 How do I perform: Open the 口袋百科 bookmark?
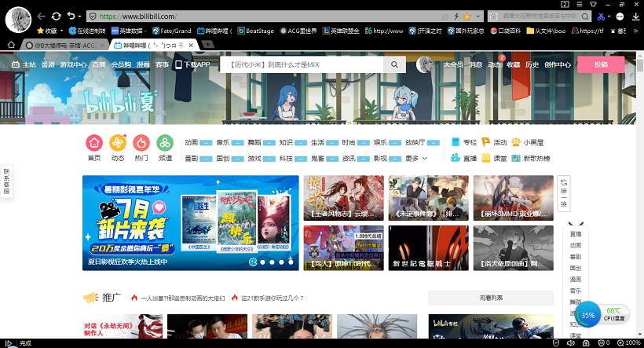pyautogui.click(x=506, y=31)
